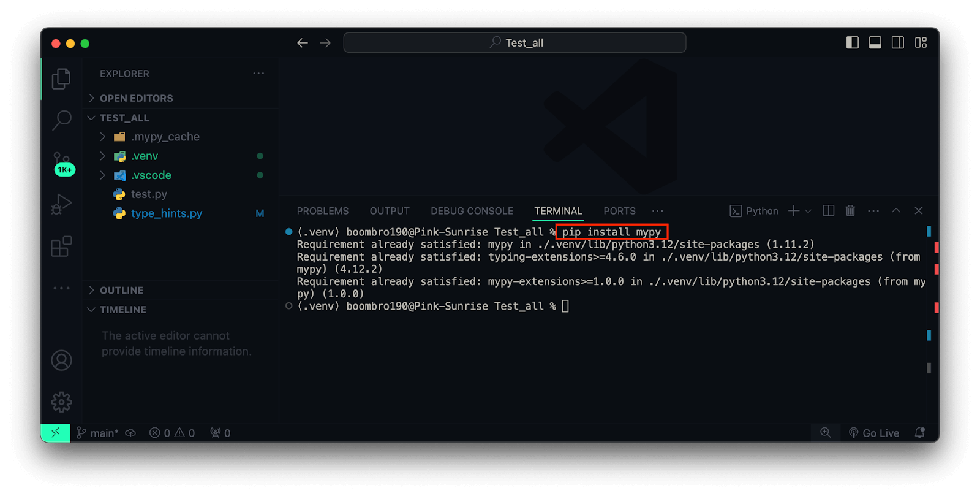Close the terminal panel

pyautogui.click(x=919, y=210)
